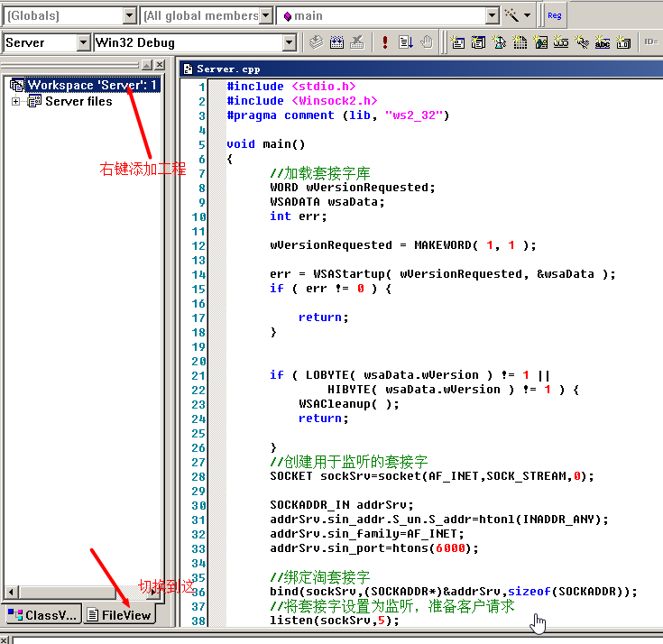The width and height of the screenshot is (663, 644).
Task: Click the Build icon in build toolbar
Action: [x=336, y=42]
